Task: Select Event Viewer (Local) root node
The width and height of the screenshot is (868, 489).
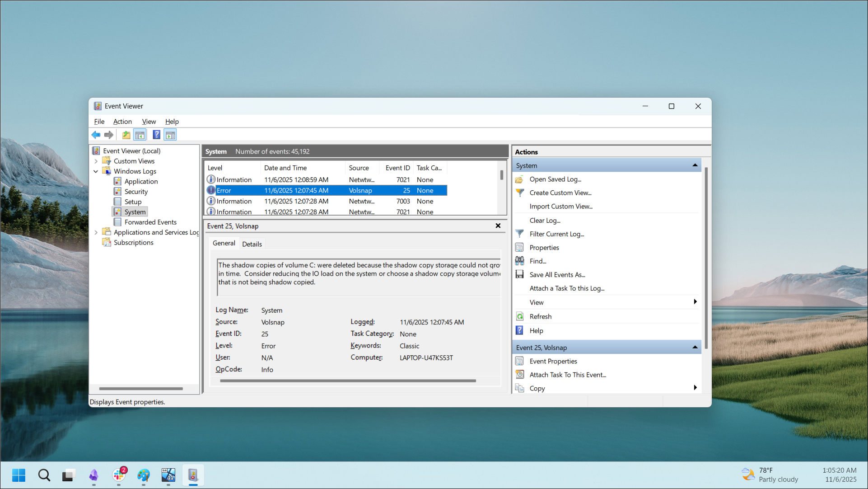Action: point(131,151)
